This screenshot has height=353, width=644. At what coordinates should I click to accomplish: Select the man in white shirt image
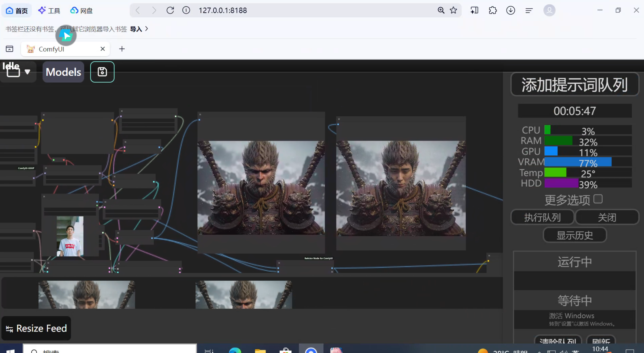coord(70,236)
